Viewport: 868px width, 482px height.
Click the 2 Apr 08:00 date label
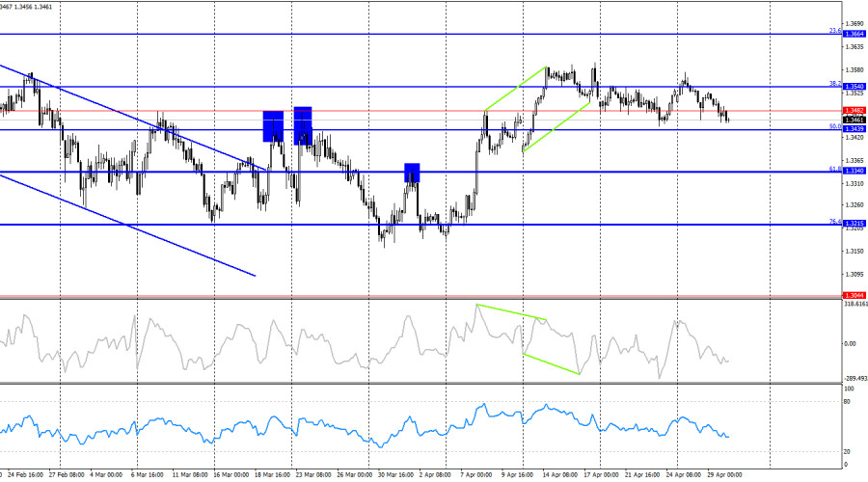tap(435, 475)
